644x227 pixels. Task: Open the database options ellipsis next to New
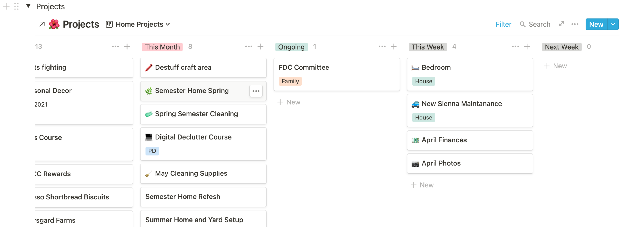[x=575, y=24]
